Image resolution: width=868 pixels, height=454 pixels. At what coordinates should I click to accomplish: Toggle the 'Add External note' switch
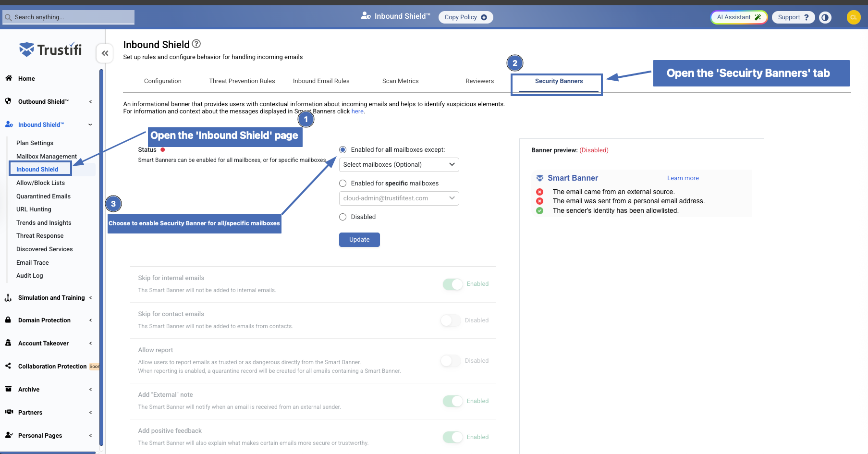coord(453,401)
